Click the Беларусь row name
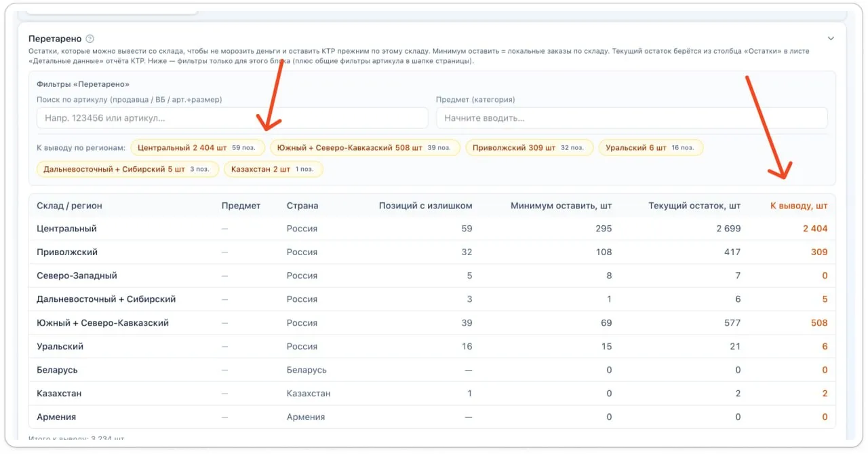The image size is (868, 454). (57, 370)
